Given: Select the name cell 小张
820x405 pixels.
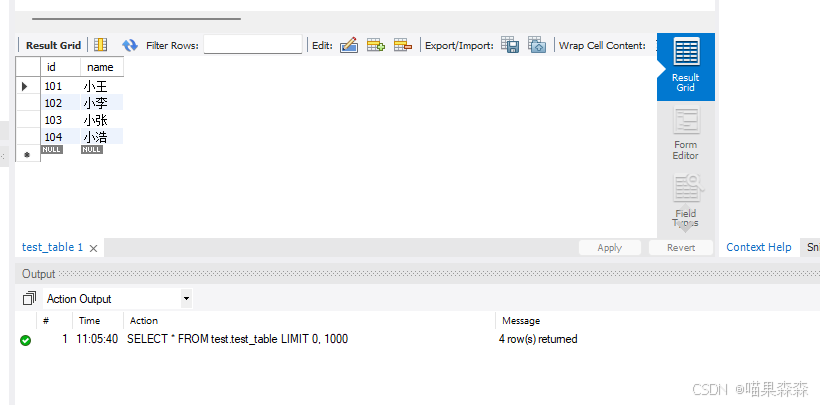Looking at the screenshot, I should (102, 120).
